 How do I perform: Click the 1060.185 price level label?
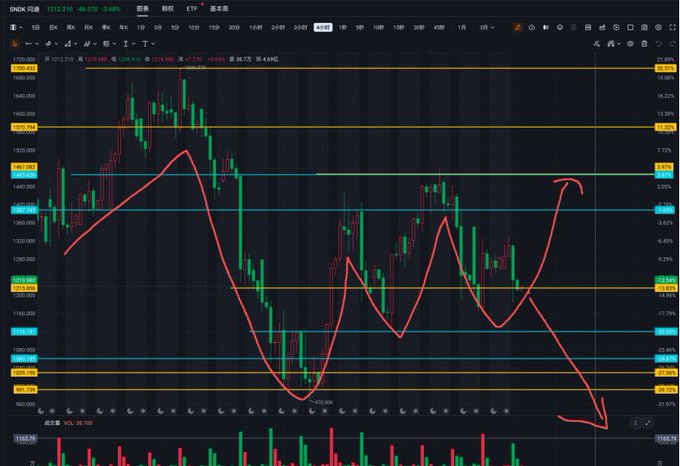[24, 358]
